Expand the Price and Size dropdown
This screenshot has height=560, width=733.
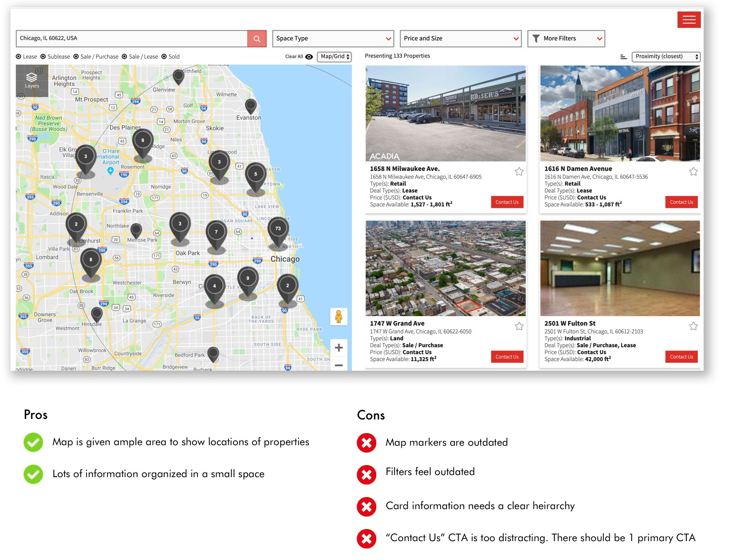(x=461, y=38)
